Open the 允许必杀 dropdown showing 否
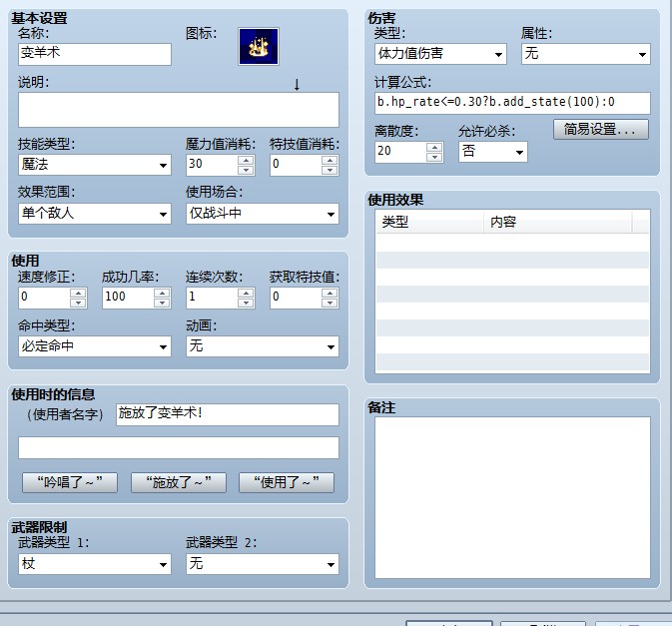Screen dimensions: 672x626 [x=493, y=152]
